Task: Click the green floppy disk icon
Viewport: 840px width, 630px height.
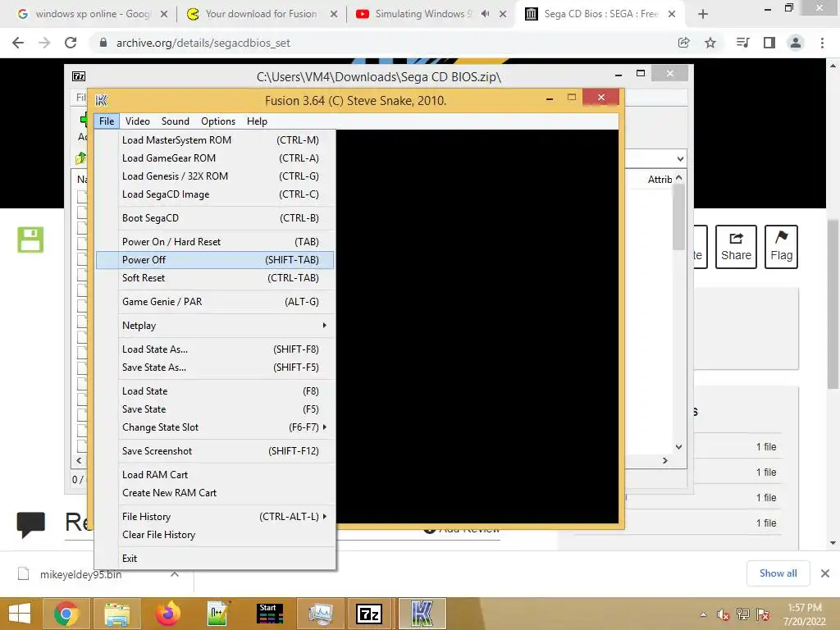Action: tap(30, 240)
